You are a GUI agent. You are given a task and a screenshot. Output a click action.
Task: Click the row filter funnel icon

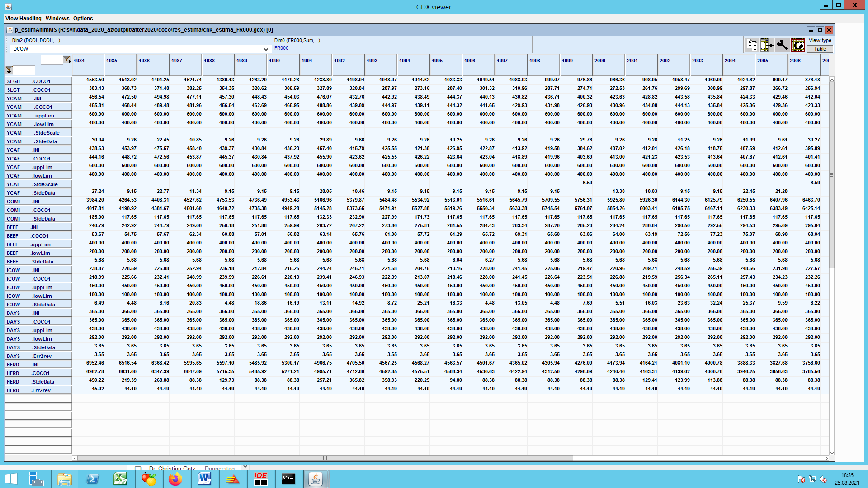(x=9, y=70)
